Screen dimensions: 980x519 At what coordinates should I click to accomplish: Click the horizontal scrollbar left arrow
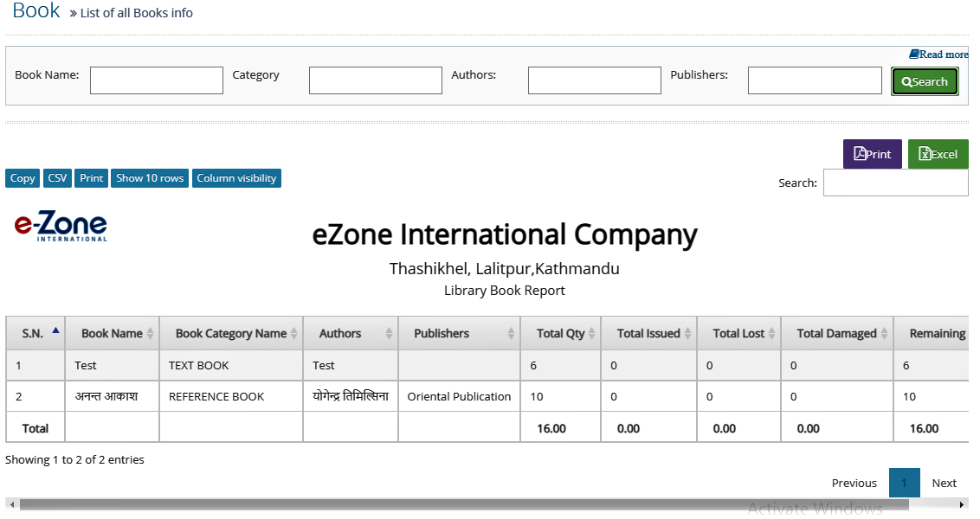(12, 504)
